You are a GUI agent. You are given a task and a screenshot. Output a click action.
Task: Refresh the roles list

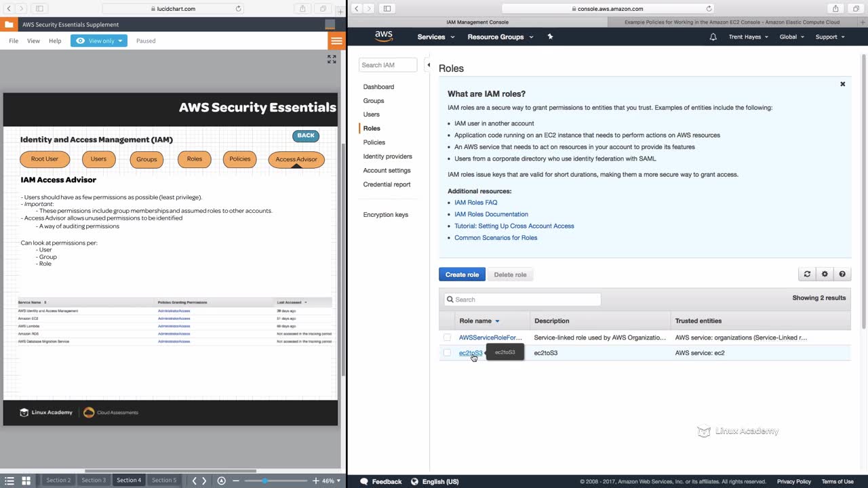point(807,274)
